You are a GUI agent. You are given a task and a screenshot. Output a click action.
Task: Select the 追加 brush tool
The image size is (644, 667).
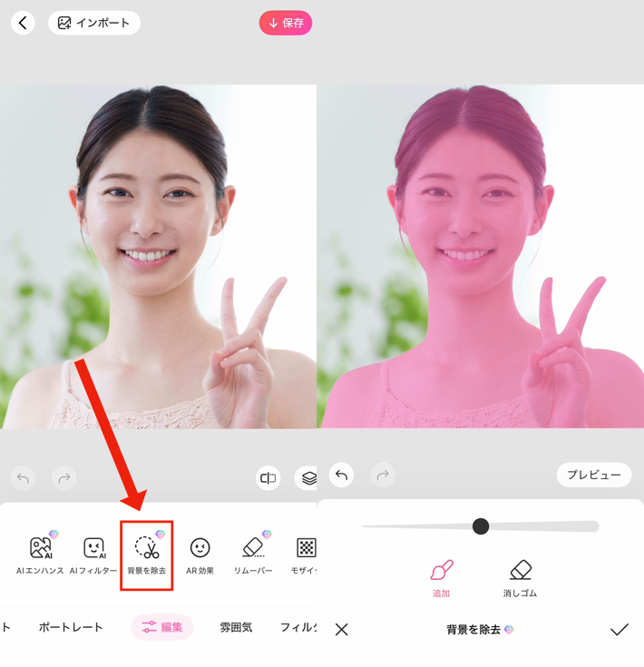[x=441, y=579]
